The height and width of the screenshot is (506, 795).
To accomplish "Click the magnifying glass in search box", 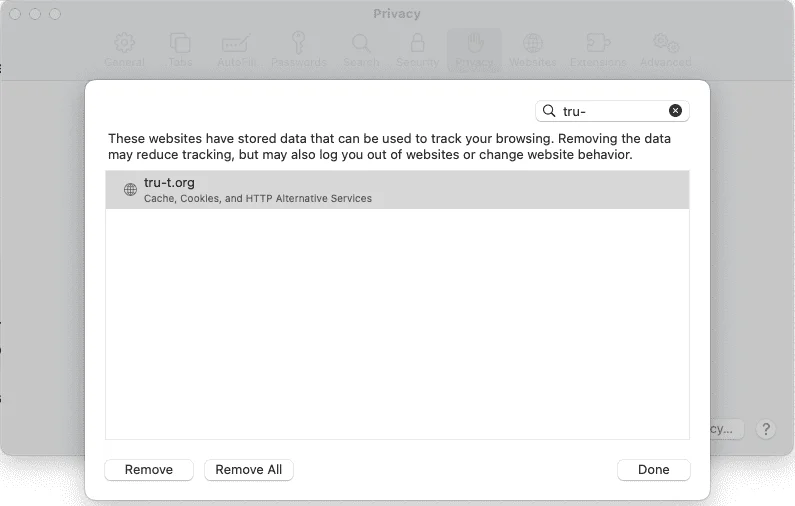I will tap(549, 111).
